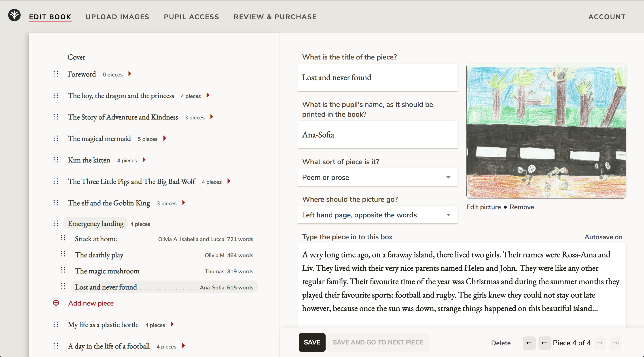Select the REVIEW & PURCHASE tab
This screenshot has width=644, height=357.
[x=275, y=17]
